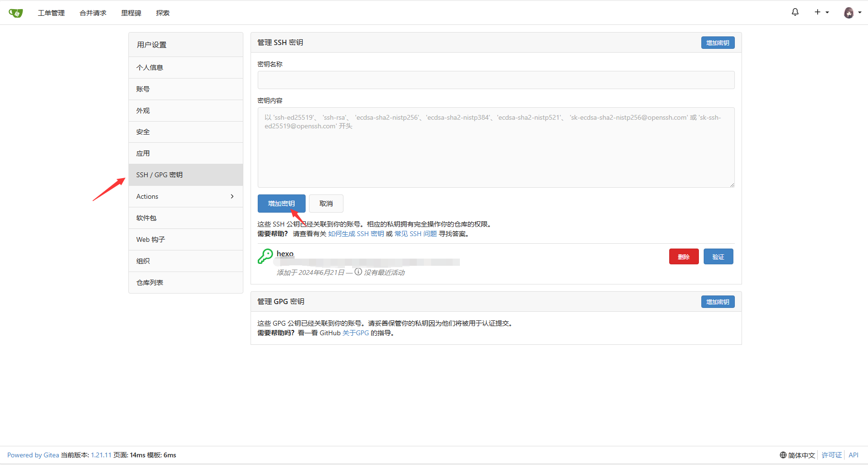Click the info icon near no recent activity

pos(358,272)
